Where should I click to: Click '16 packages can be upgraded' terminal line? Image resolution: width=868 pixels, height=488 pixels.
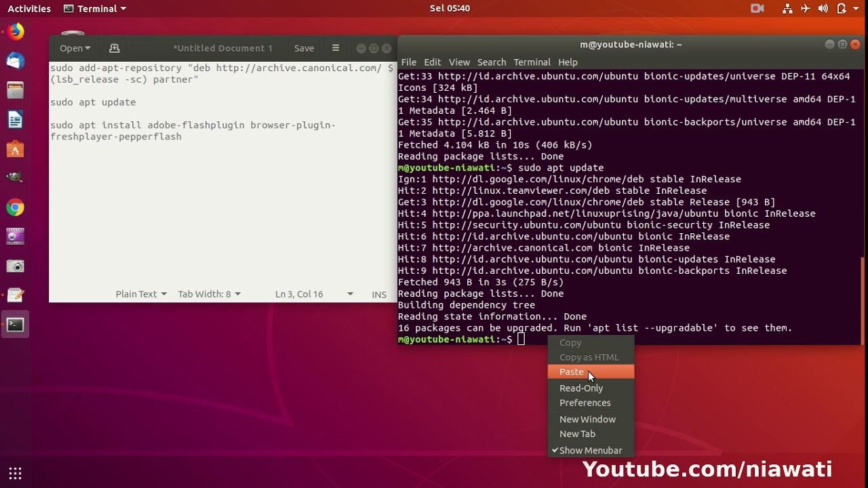tap(595, 328)
